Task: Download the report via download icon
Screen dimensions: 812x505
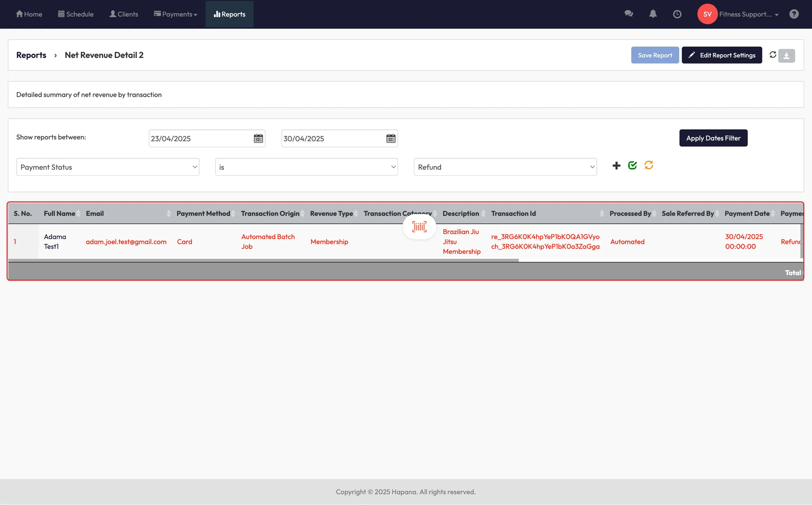Action: point(787,56)
